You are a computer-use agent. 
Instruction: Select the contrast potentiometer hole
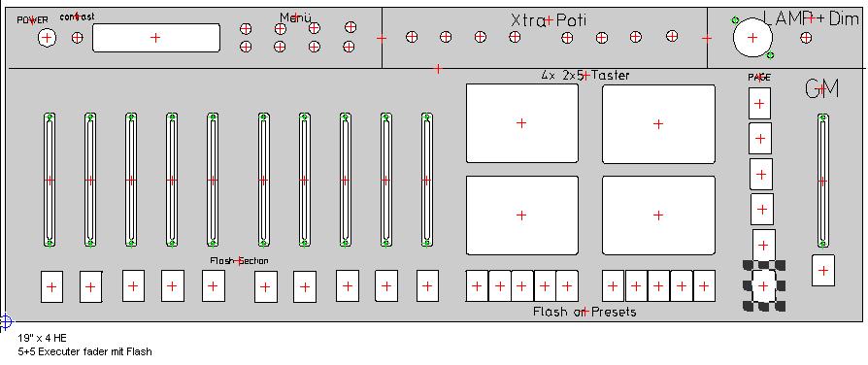pyautogui.click(x=78, y=38)
